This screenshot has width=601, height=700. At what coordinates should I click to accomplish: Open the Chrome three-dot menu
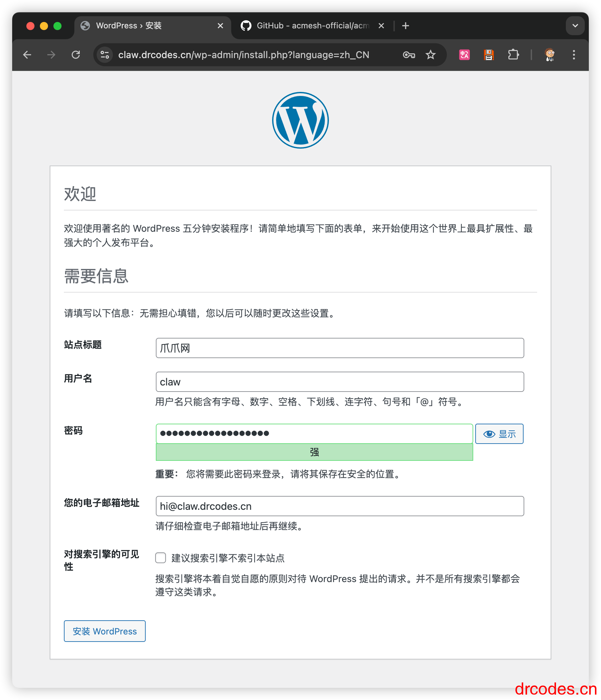574,55
